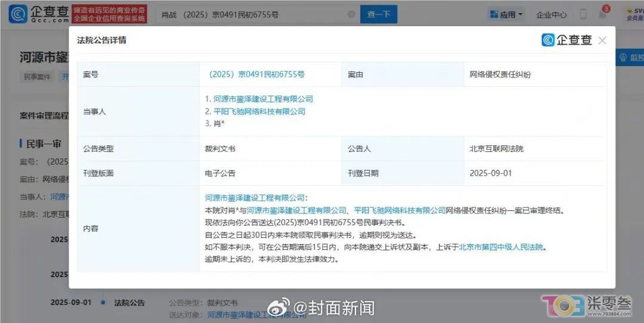Open 北京市第四中级人民法院 link
This screenshot has width=644, height=323.
pos(501,247)
